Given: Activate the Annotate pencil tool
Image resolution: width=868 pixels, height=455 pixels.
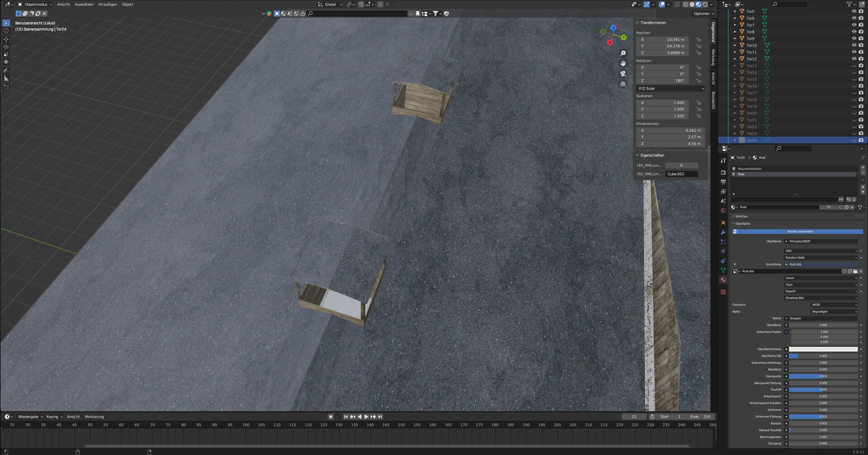Looking at the screenshot, I should (x=6, y=71).
